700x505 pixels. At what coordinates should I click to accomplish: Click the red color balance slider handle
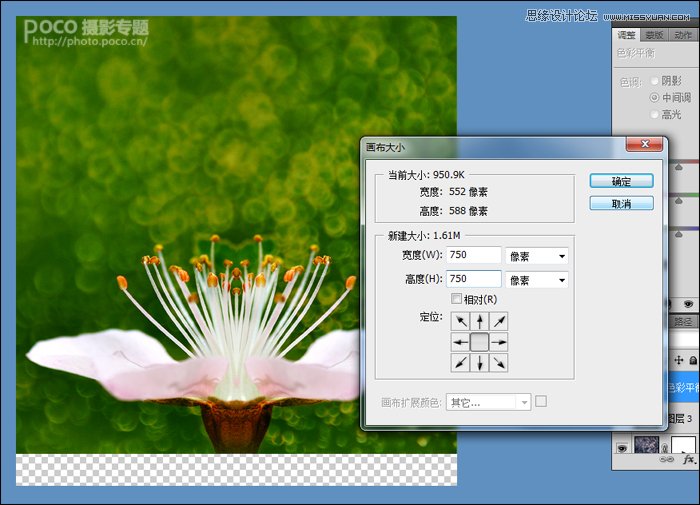click(x=679, y=167)
